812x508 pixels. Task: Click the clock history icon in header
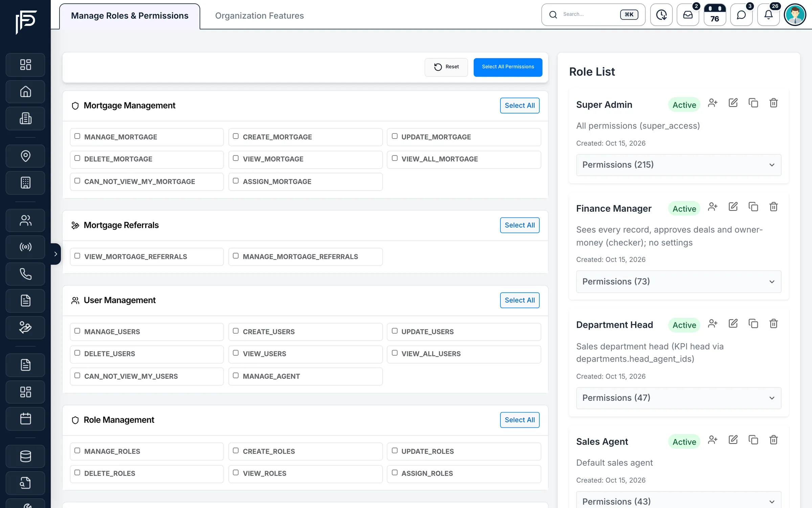pos(661,15)
